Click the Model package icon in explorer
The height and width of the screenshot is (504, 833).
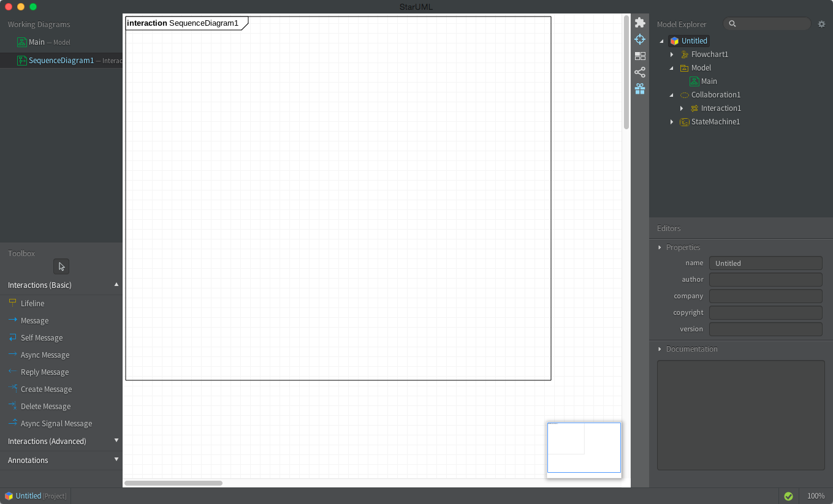tap(685, 68)
